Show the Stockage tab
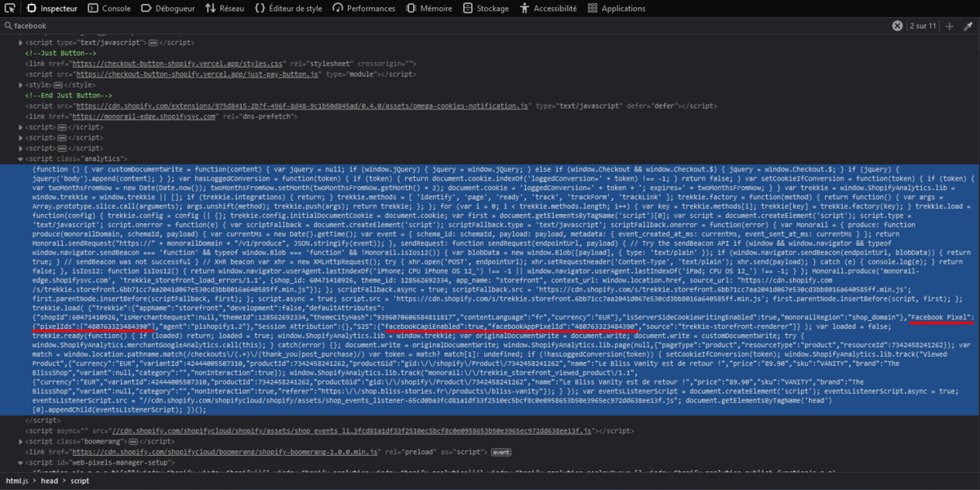 tap(485, 8)
